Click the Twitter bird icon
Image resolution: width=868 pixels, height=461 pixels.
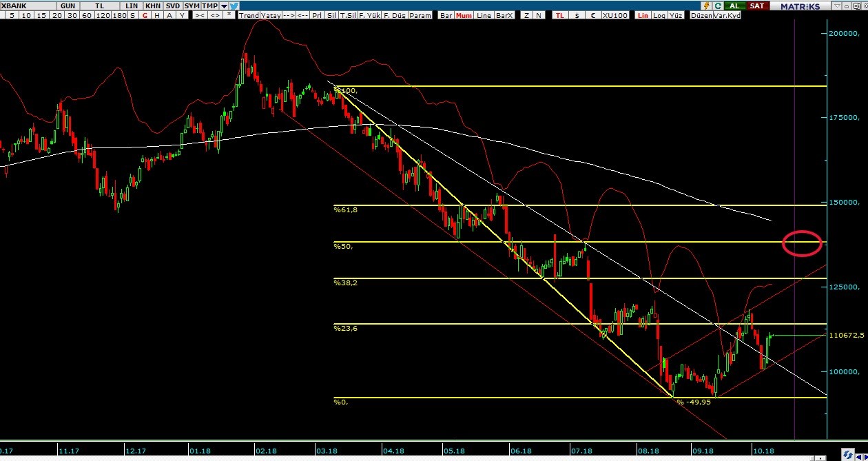(234, 6)
